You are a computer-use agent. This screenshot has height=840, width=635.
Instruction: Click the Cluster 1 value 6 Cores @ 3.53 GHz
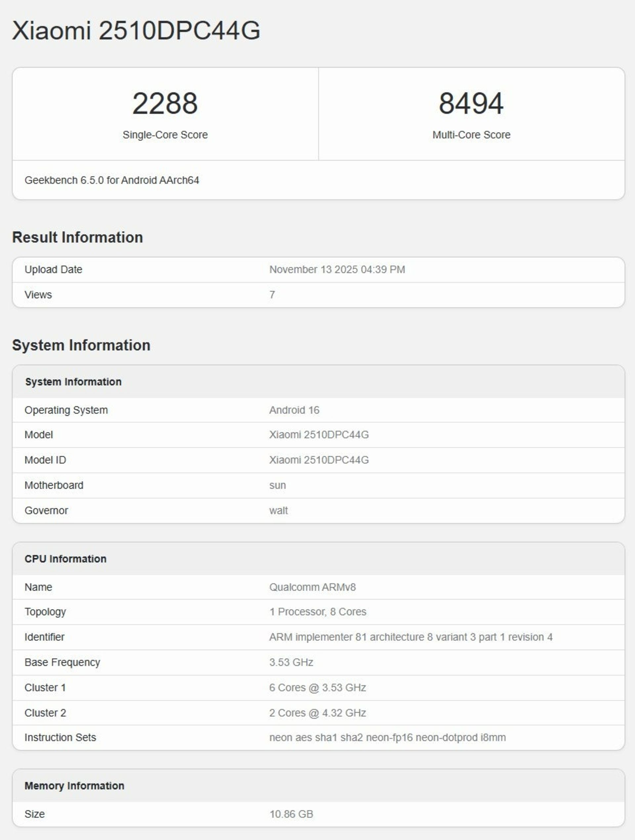pyautogui.click(x=317, y=688)
